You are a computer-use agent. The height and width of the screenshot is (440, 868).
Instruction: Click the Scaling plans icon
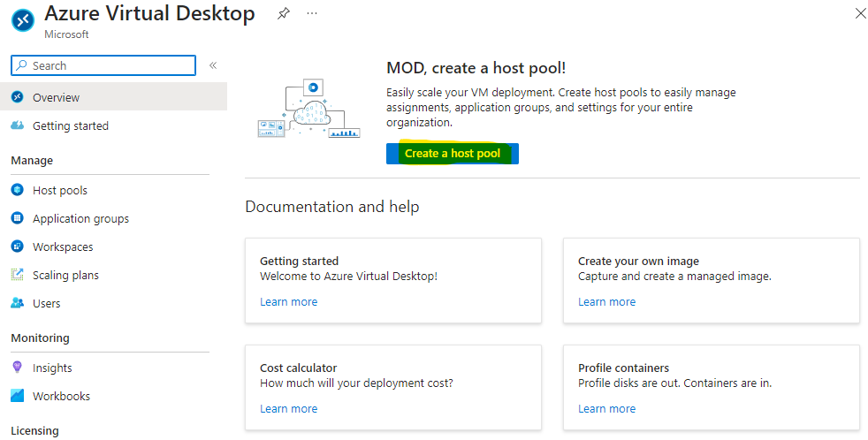point(18,275)
